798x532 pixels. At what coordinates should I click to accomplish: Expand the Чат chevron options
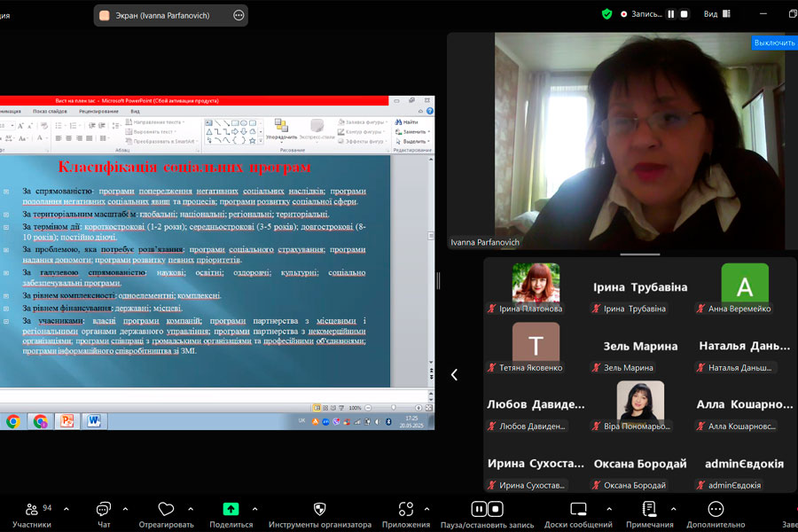(125, 509)
